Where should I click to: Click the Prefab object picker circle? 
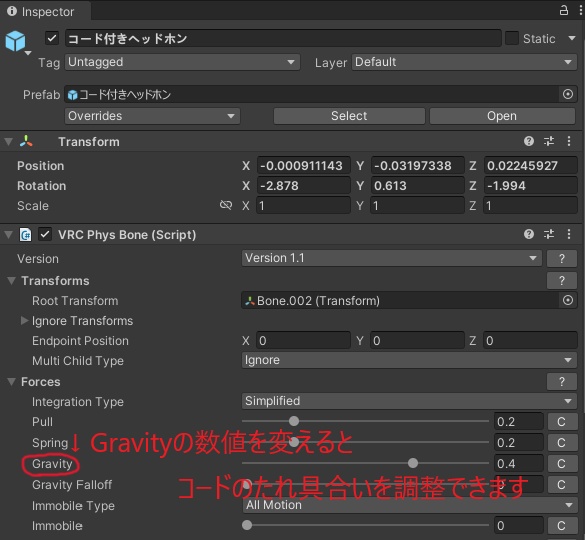567,94
